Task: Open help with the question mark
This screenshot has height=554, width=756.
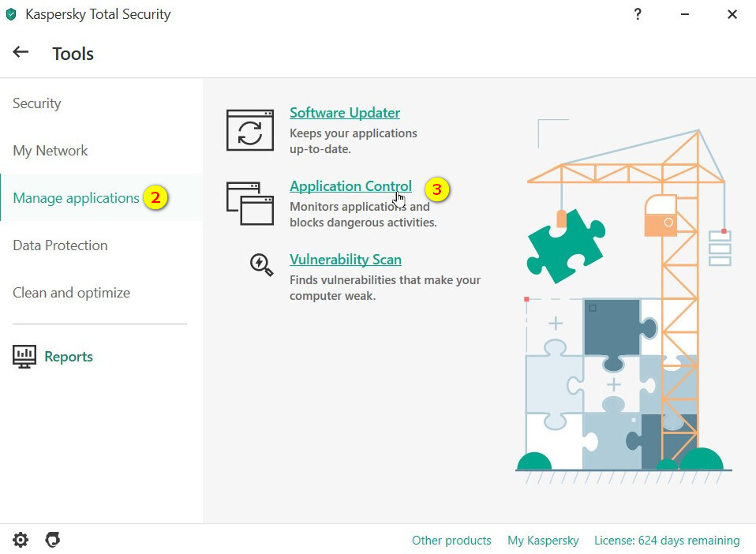Action: tap(638, 14)
